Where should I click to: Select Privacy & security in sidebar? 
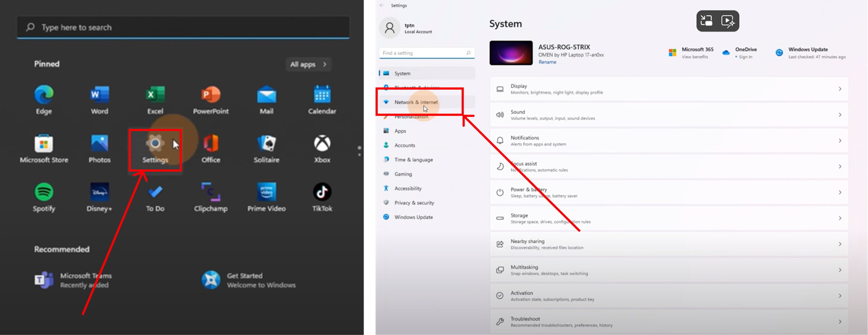[414, 203]
